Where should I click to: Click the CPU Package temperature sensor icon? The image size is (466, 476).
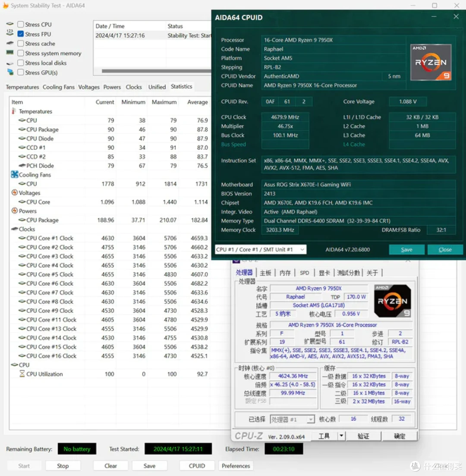[22, 129]
